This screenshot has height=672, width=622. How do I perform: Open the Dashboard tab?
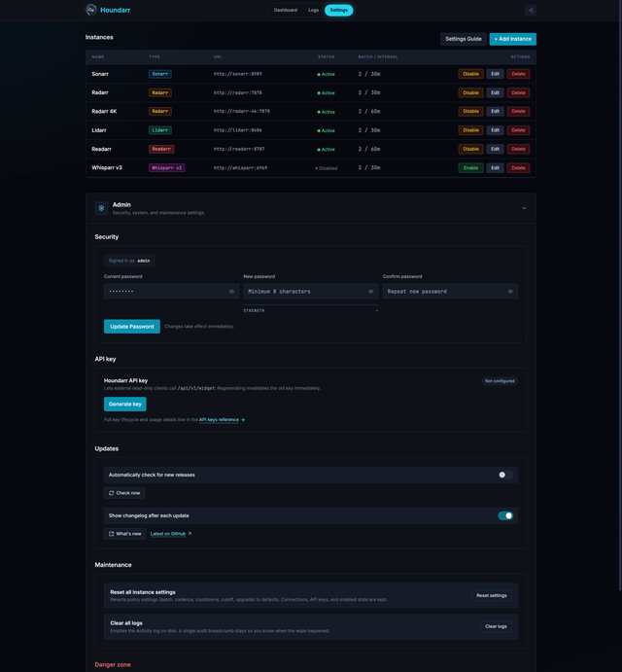(x=286, y=11)
